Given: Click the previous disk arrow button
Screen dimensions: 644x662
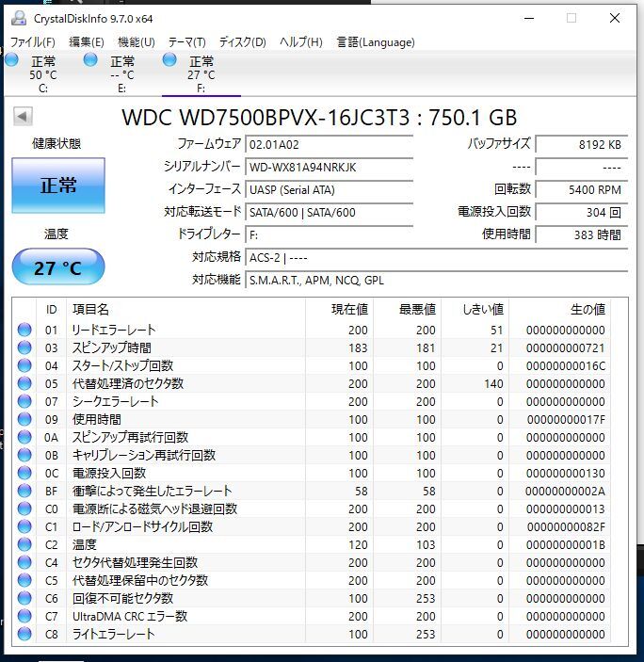Looking at the screenshot, I should point(23,116).
